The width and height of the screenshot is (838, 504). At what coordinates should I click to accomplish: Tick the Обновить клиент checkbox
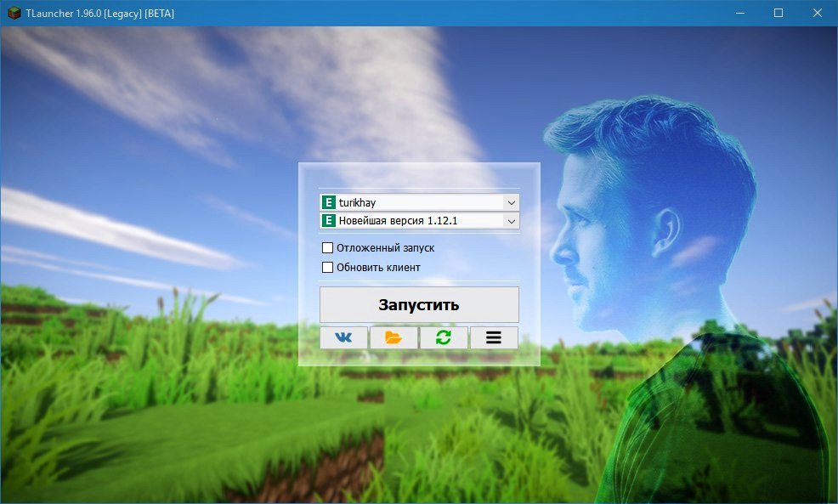pyautogui.click(x=327, y=267)
